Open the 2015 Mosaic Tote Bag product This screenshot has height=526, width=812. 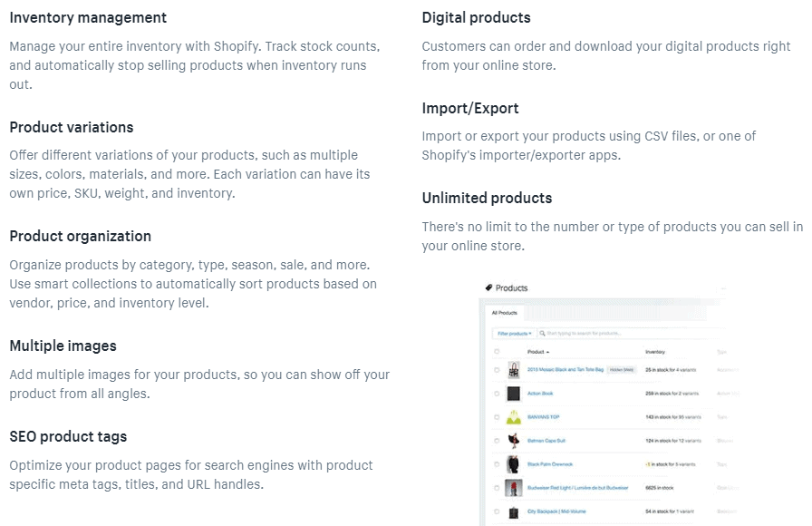coord(565,370)
